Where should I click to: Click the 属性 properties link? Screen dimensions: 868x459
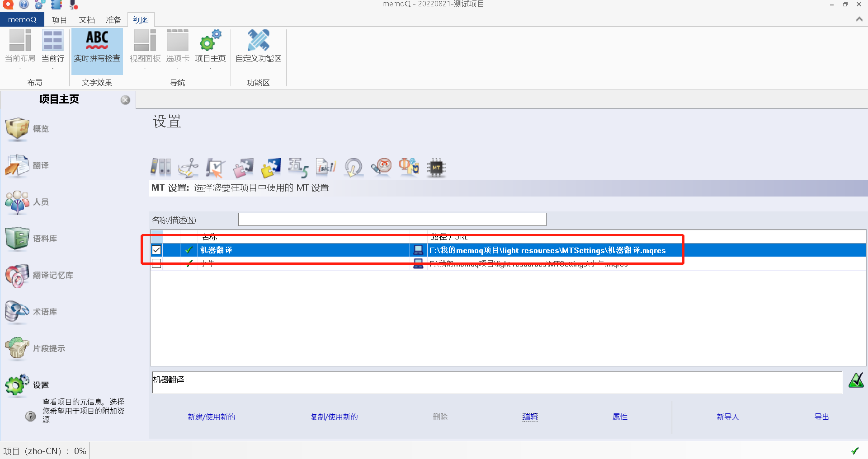pos(620,417)
